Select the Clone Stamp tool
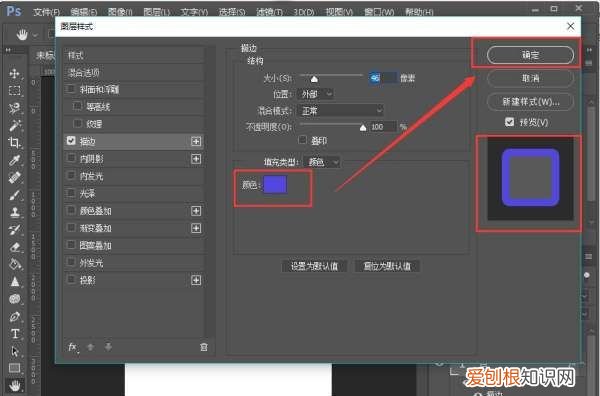The width and height of the screenshot is (600, 396). click(x=15, y=212)
